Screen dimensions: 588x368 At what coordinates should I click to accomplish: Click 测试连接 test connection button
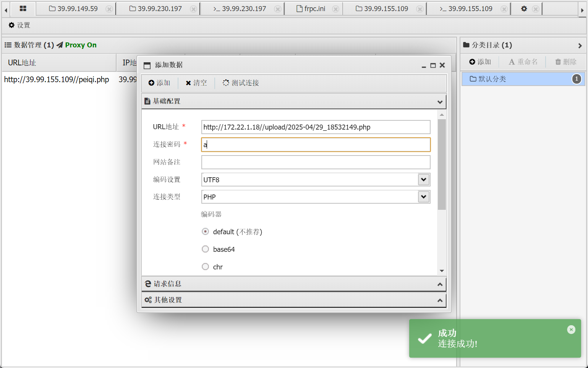(241, 83)
